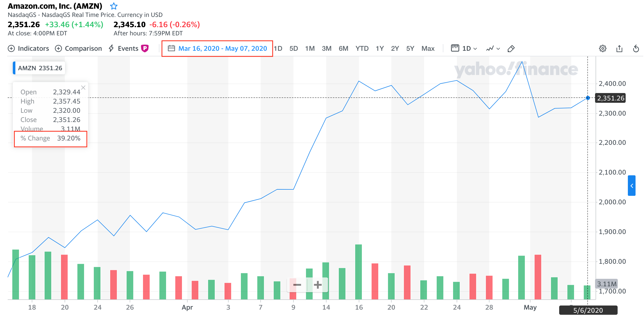Click the High 2,357.45 value
The image size is (644, 325).
(67, 101)
